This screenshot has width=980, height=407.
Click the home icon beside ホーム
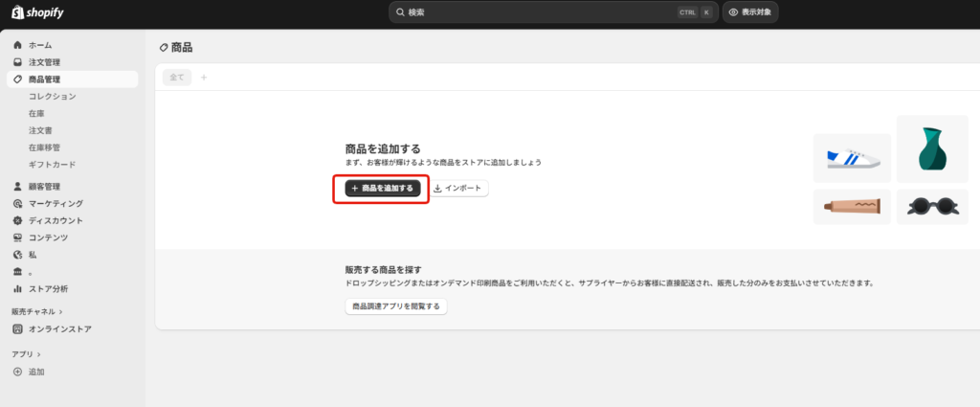point(17,45)
